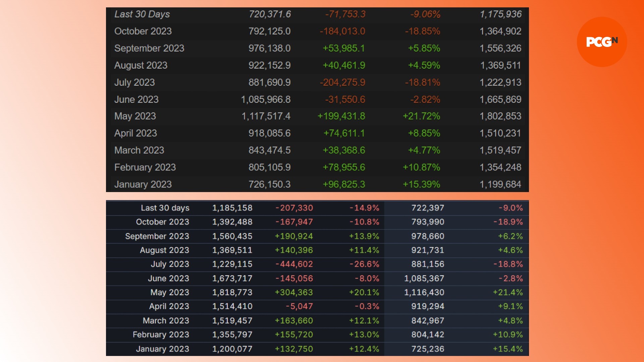Click the percentage +15.4%

(x=508, y=349)
